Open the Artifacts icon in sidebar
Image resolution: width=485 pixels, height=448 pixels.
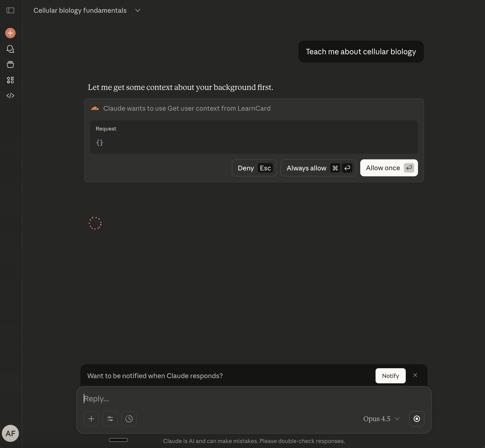pyautogui.click(x=10, y=80)
